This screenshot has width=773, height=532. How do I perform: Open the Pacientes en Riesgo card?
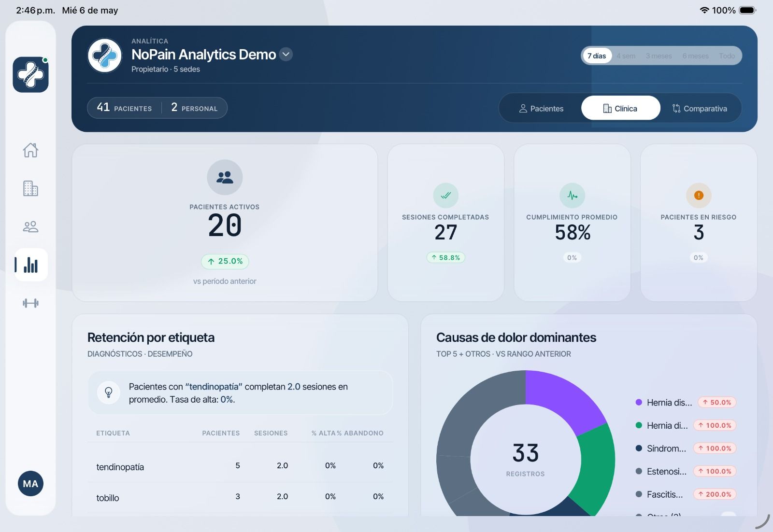coord(699,223)
